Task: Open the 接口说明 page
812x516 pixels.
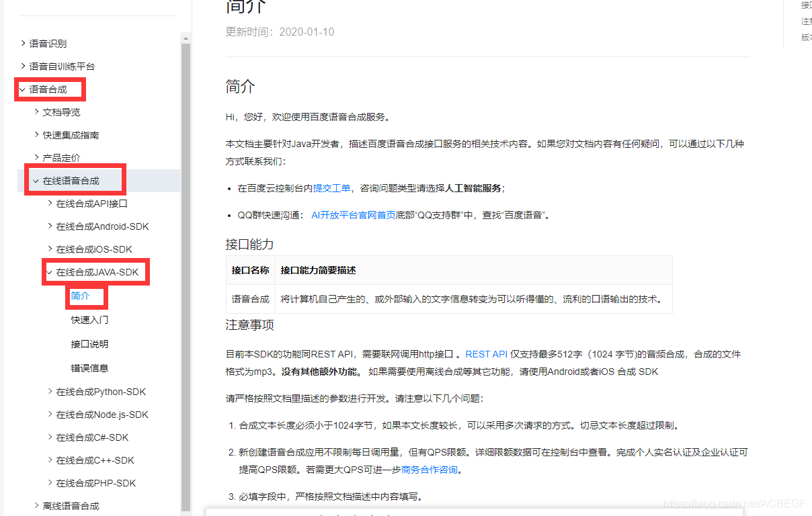Action: [x=87, y=343]
